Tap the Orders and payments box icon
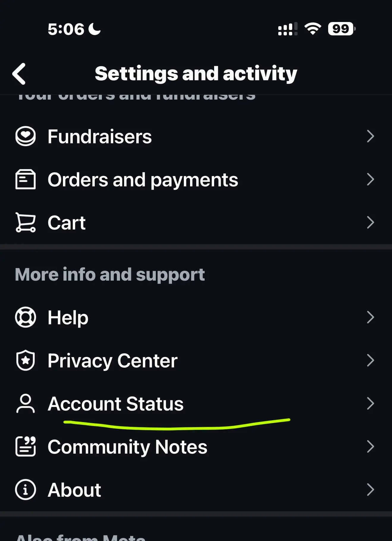The height and width of the screenshot is (541, 392). pos(26,179)
